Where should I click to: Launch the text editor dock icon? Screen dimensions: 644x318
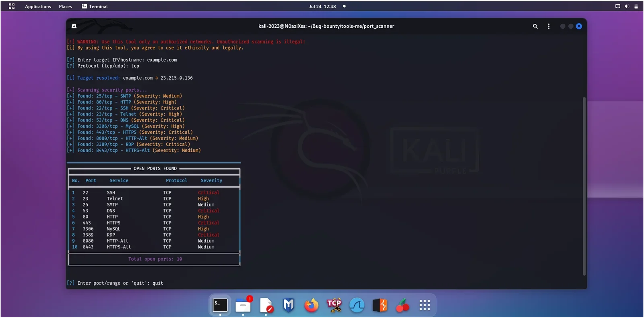click(266, 306)
